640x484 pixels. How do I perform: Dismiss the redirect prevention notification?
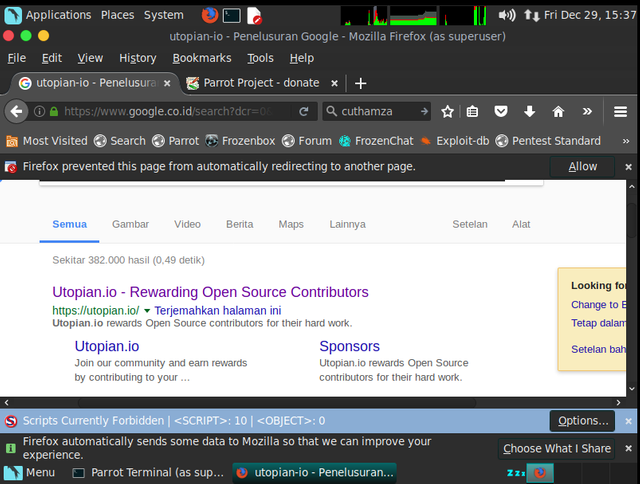click(x=629, y=167)
